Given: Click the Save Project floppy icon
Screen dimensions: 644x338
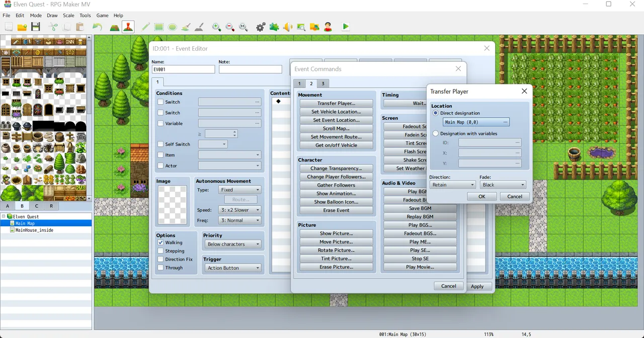Looking at the screenshot, I should [x=35, y=27].
